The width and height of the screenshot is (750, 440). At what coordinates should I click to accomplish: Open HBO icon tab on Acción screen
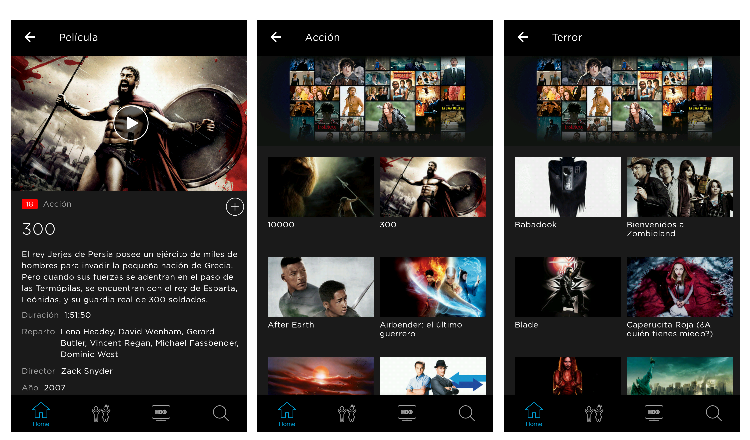tap(407, 413)
